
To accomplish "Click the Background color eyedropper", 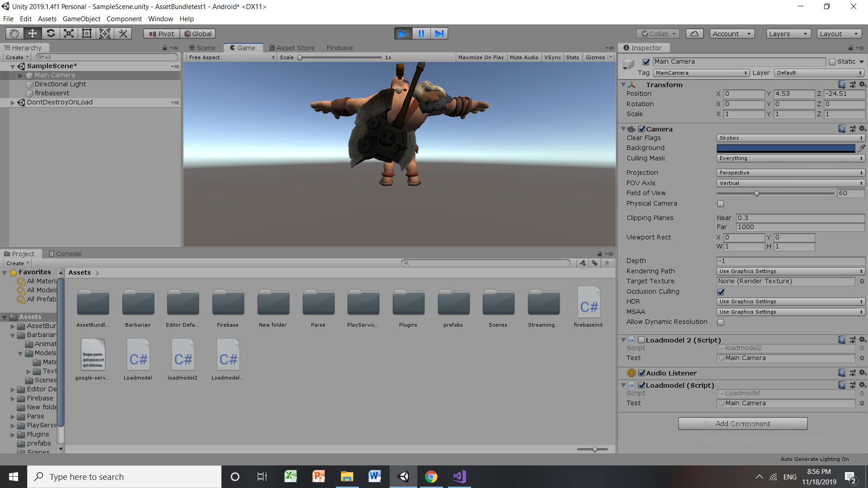I will point(862,148).
